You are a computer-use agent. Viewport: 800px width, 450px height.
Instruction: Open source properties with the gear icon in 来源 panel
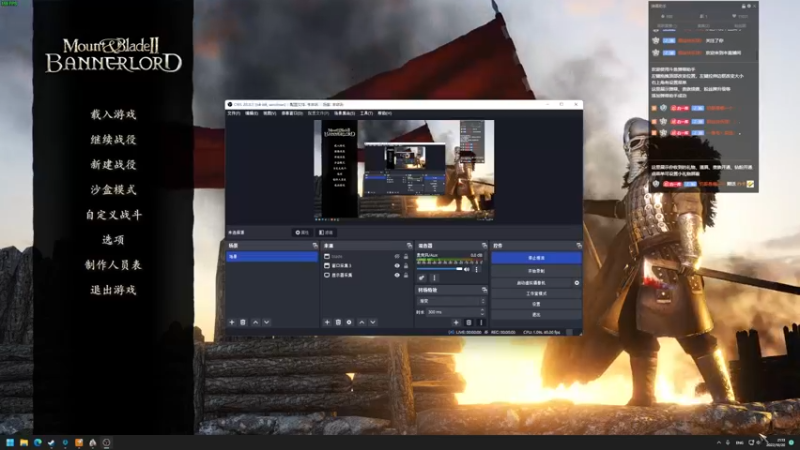point(349,322)
